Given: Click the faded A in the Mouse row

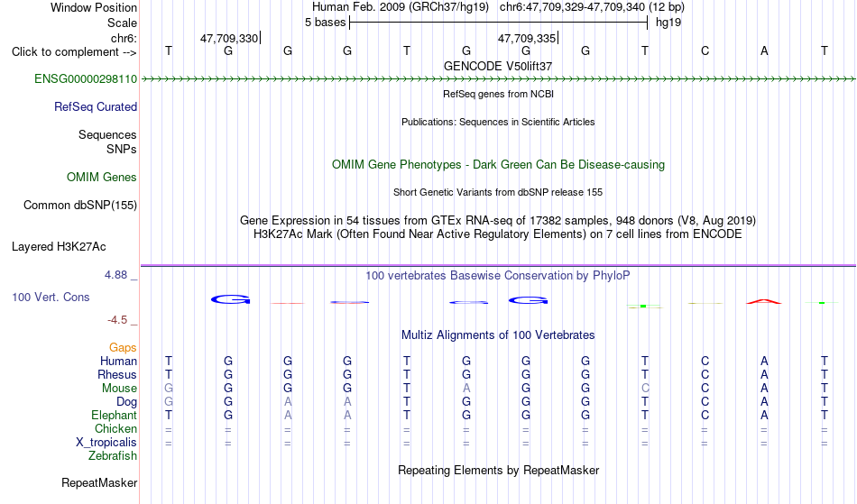Looking at the screenshot, I should pyautogui.click(x=466, y=389).
